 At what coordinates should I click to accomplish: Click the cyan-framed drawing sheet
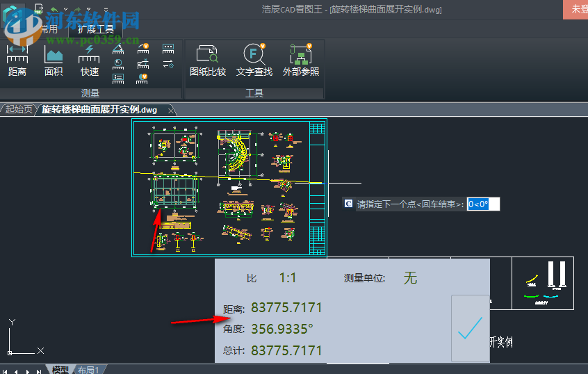[x=229, y=188]
